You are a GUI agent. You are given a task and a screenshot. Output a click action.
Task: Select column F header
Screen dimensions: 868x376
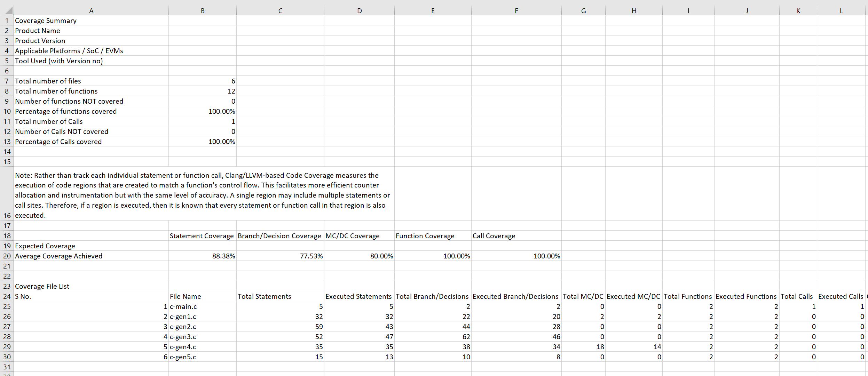pos(516,11)
